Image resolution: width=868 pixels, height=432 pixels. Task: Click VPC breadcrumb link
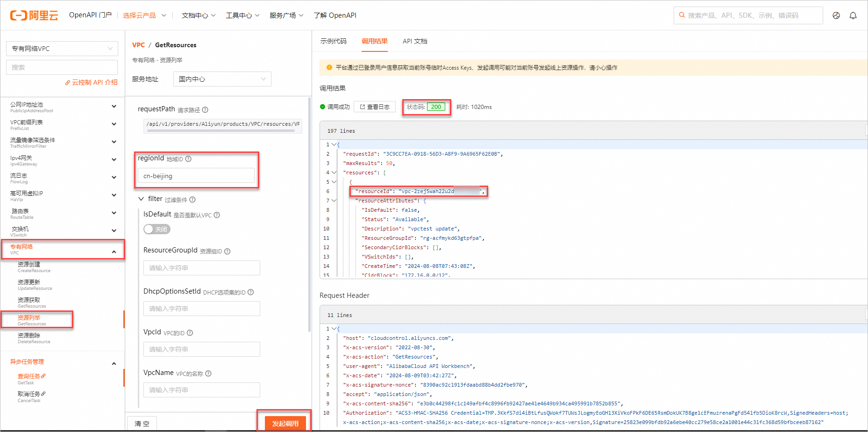[x=138, y=45]
